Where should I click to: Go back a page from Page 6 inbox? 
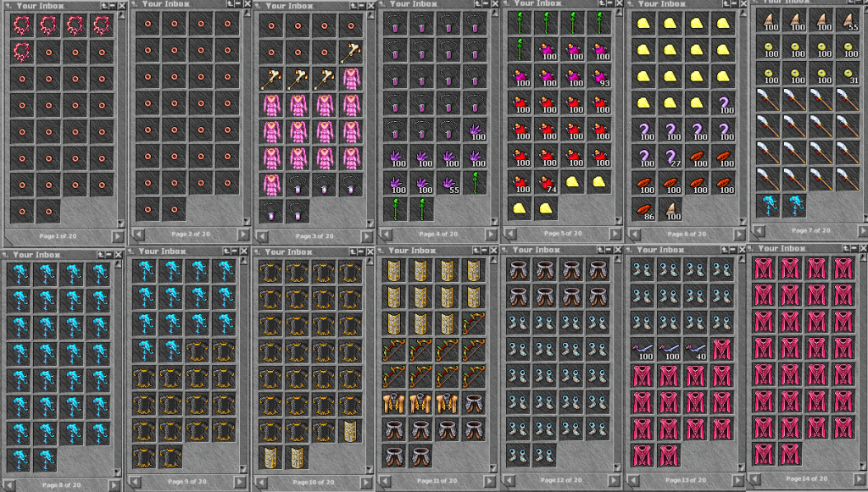634,235
